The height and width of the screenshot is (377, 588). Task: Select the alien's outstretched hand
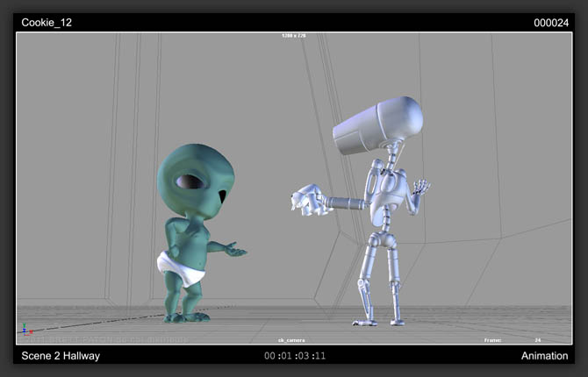[234, 252]
